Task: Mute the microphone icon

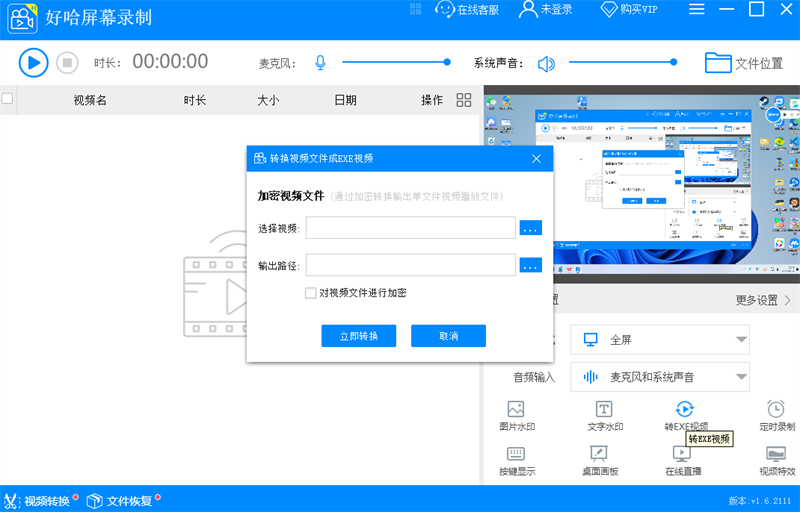Action: click(320, 63)
